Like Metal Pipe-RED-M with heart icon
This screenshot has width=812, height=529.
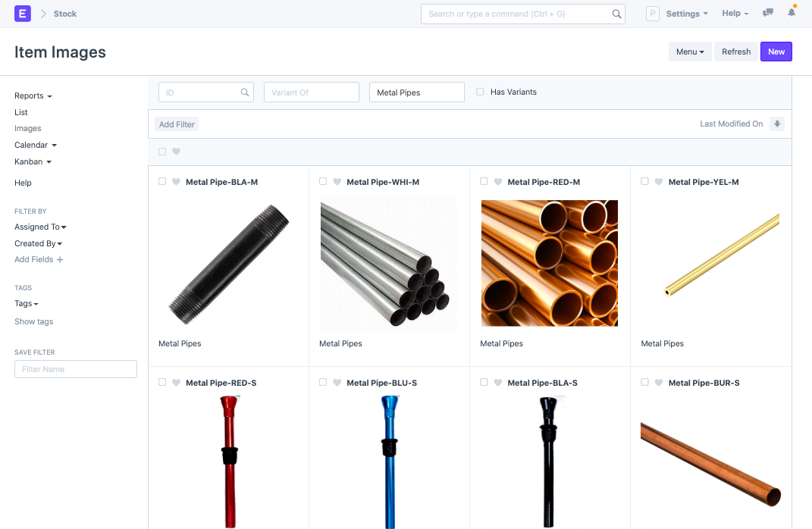coord(498,182)
